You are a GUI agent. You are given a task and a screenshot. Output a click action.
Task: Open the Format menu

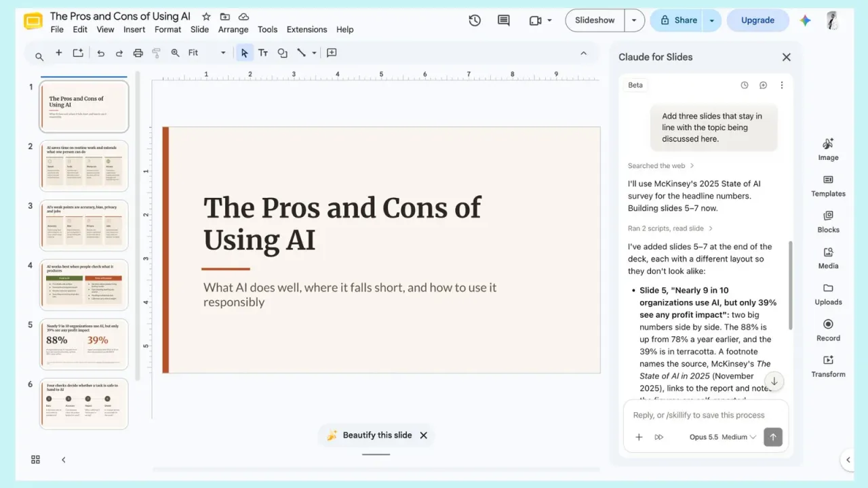pyautogui.click(x=167, y=30)
